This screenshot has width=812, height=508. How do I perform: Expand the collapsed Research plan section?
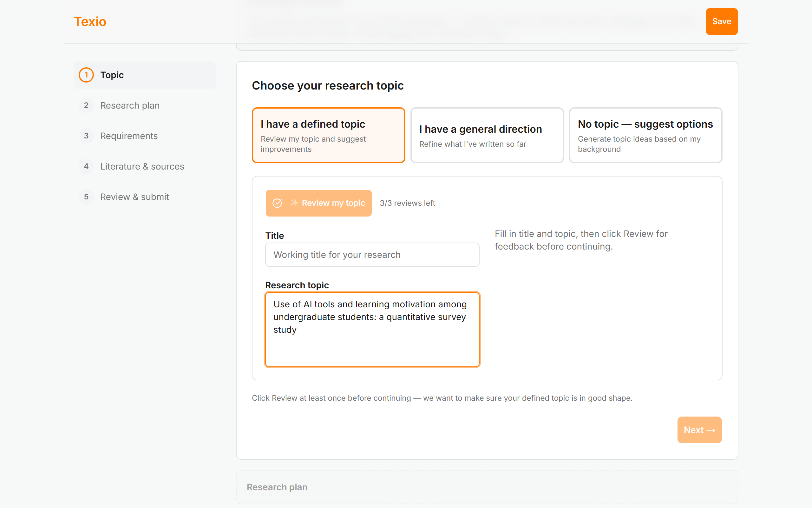click(487, 487)
